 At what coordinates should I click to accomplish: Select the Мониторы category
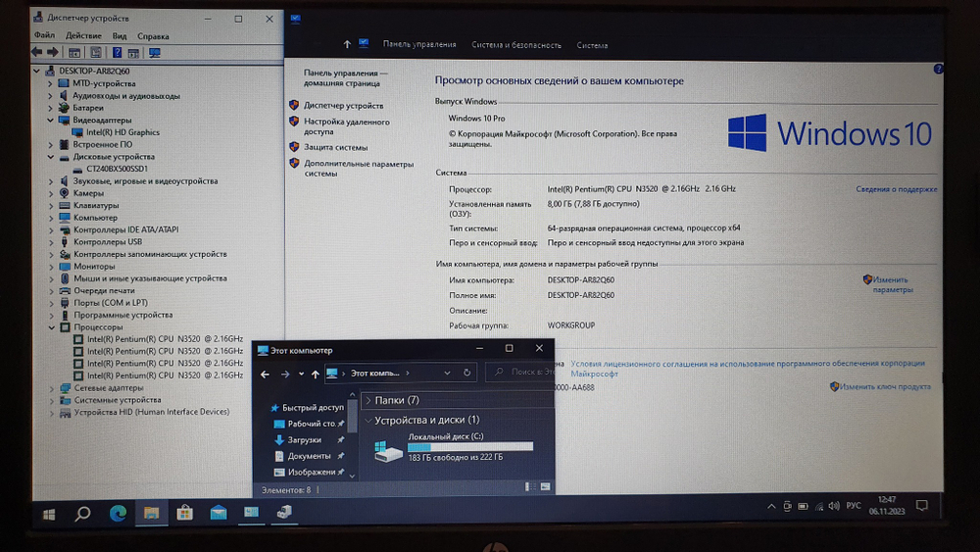pyautogui.click(x=94, y=267)
